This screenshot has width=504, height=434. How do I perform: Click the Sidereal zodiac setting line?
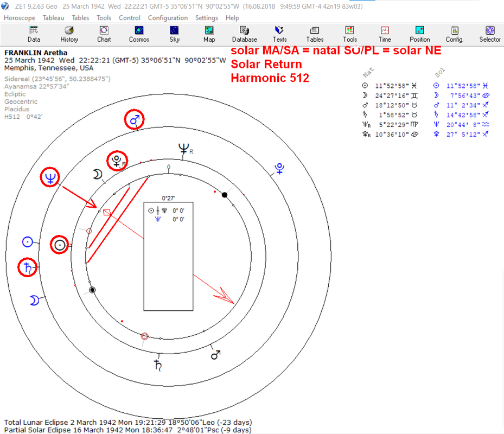tap(57, 79)
